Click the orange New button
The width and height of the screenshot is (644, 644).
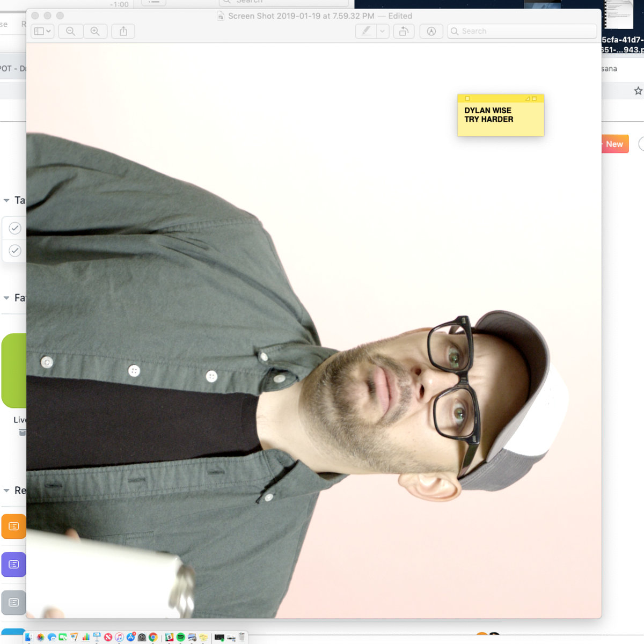(614, 144)
